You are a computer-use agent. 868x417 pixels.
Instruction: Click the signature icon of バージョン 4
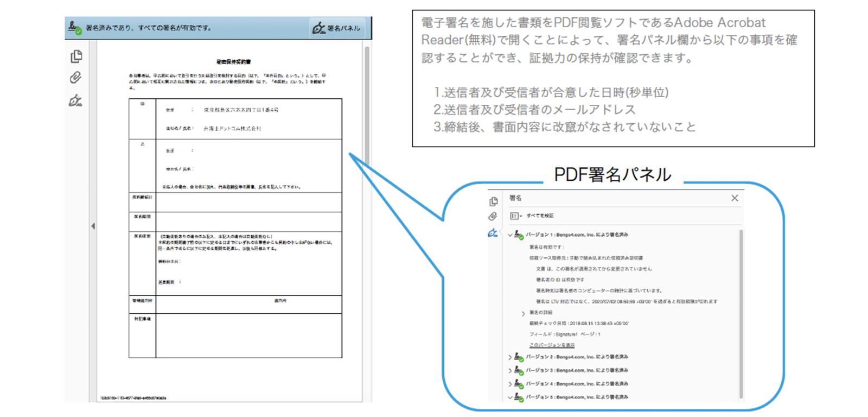[519, 384]
